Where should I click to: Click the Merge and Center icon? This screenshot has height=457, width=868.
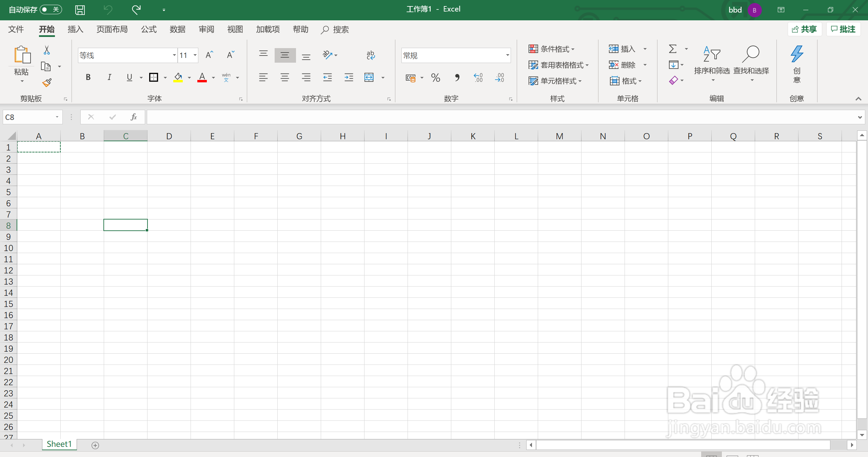point(369,78)
